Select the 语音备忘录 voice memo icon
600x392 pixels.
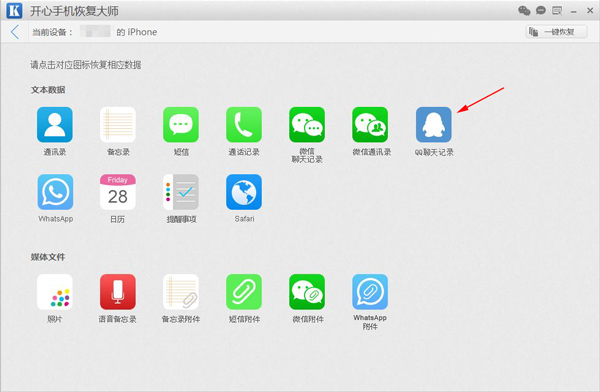tap(118, 292)
